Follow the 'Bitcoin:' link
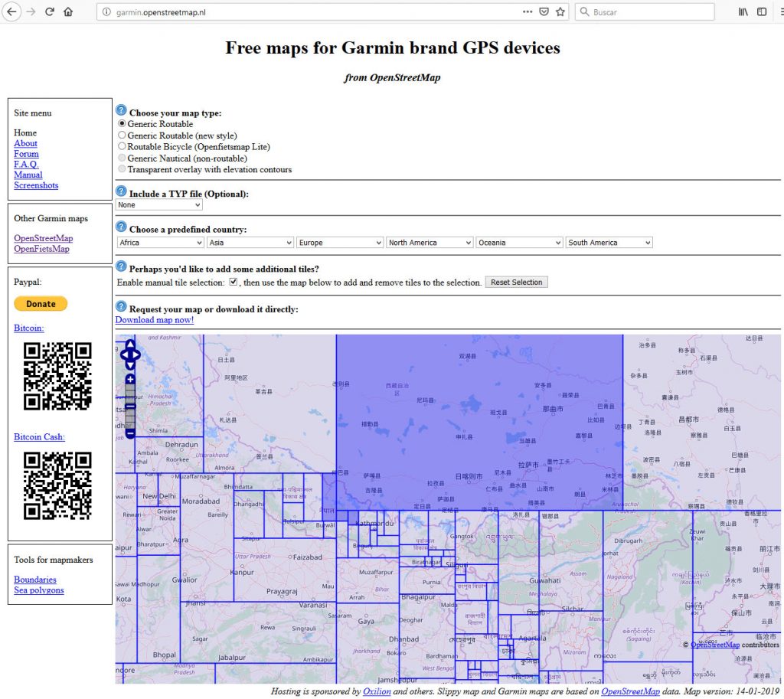Image resolution: width=784 pixels, height=699 pixels. [x=29, y=328]
